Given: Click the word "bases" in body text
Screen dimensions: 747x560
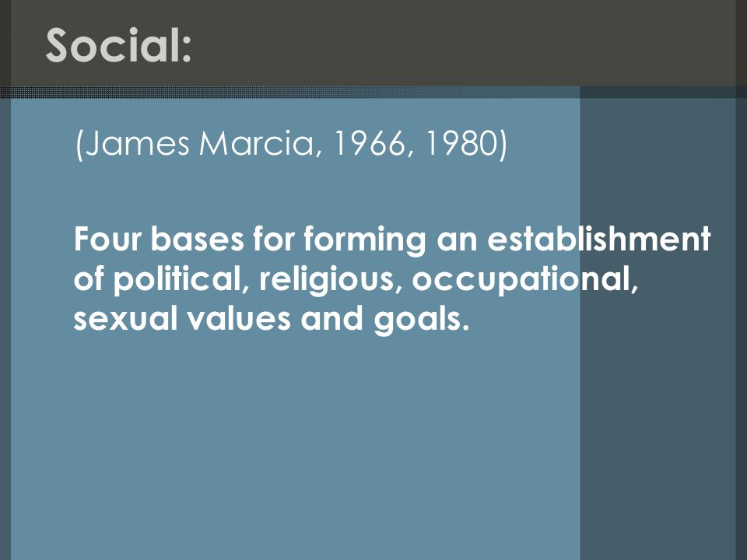Looking at the screenshot, I should click(198, 239).
